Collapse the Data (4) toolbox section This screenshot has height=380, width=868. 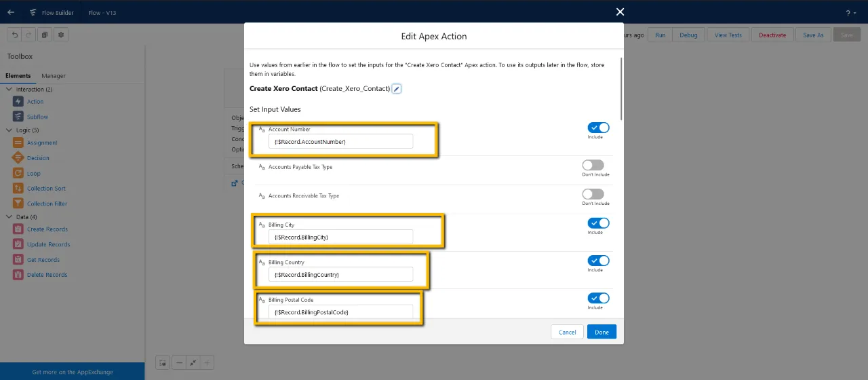[9, 216]
